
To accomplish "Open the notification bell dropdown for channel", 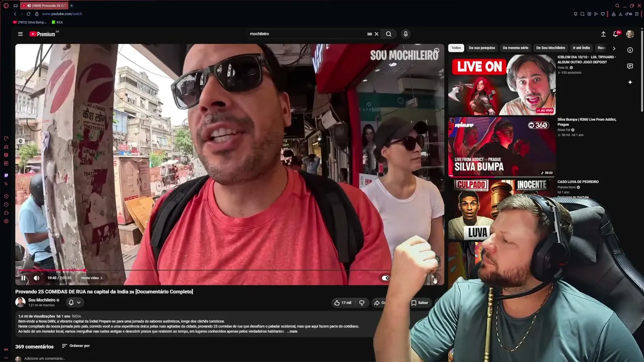I will tap(74, 302).
